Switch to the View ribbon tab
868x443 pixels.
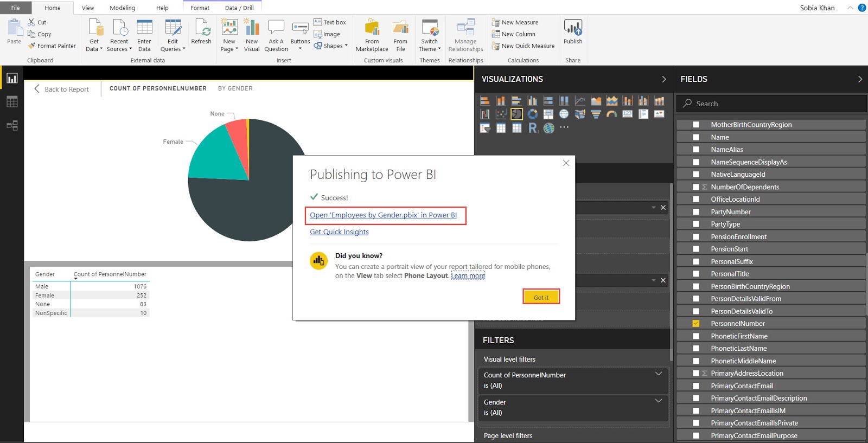pyautogui.click(x=88, y=8)
